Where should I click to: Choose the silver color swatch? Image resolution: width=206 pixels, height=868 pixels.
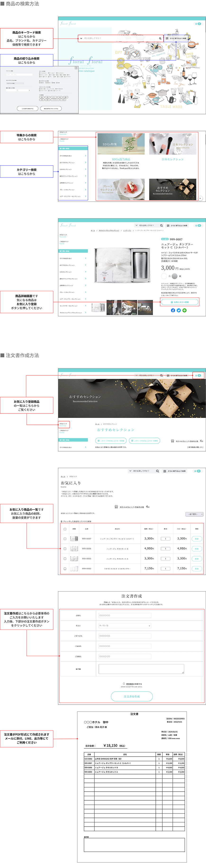(x=174, y=276)
